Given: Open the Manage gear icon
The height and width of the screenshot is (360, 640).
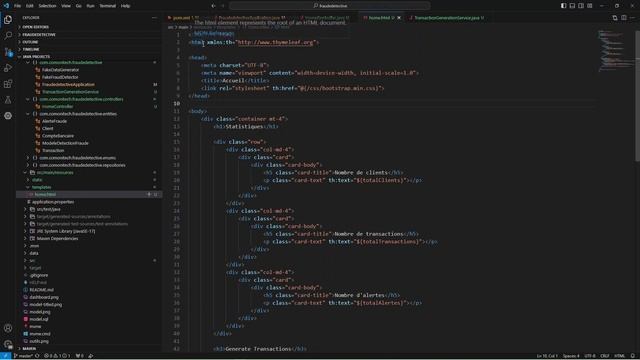Looking at the screenshot, I should pos(8,344).
